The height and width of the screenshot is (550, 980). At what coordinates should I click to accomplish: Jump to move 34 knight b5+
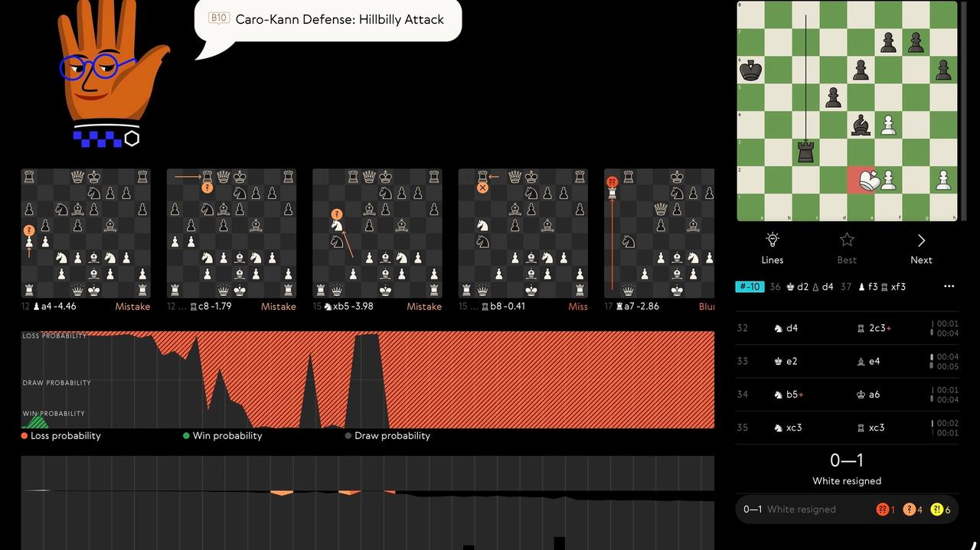[789, 395]
